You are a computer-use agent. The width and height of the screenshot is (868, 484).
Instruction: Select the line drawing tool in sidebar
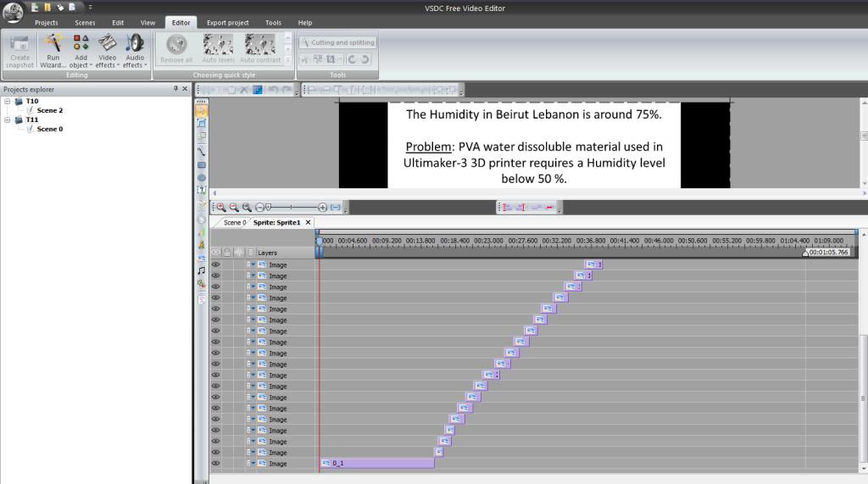pos(202,151)
